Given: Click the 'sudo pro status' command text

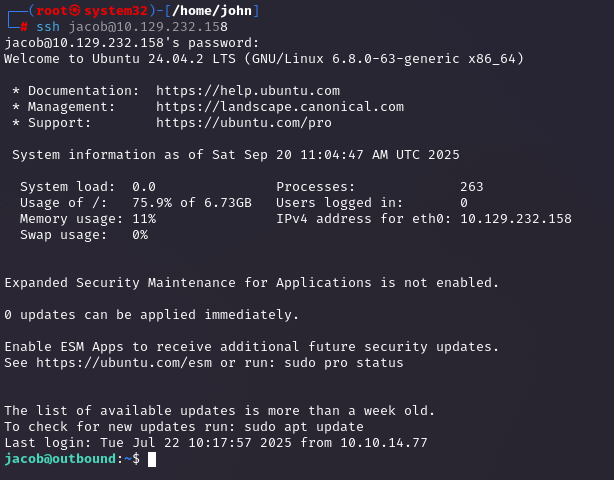Looking at the screenshot, I should 344,363.
